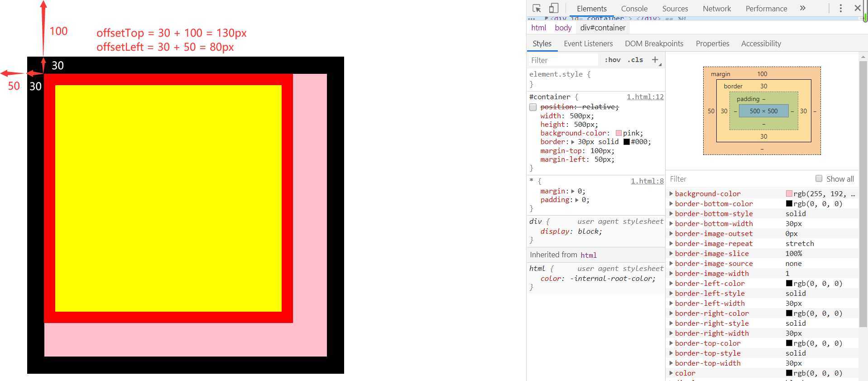Click the yellow inner box on the page

pos(168,198)
